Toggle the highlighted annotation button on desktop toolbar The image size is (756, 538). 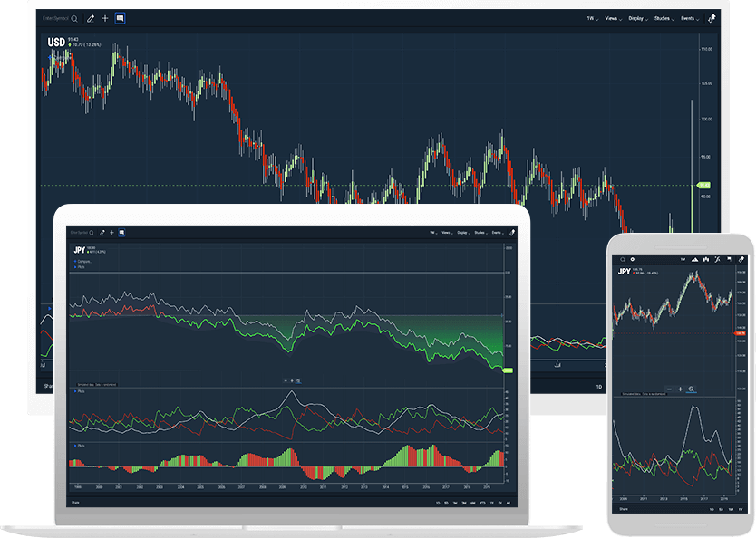point(120,18)
